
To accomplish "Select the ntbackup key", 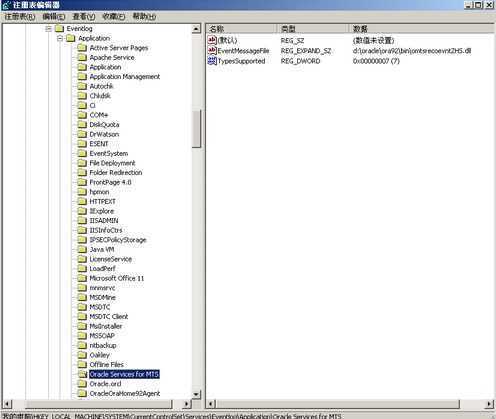I will 103,346.
